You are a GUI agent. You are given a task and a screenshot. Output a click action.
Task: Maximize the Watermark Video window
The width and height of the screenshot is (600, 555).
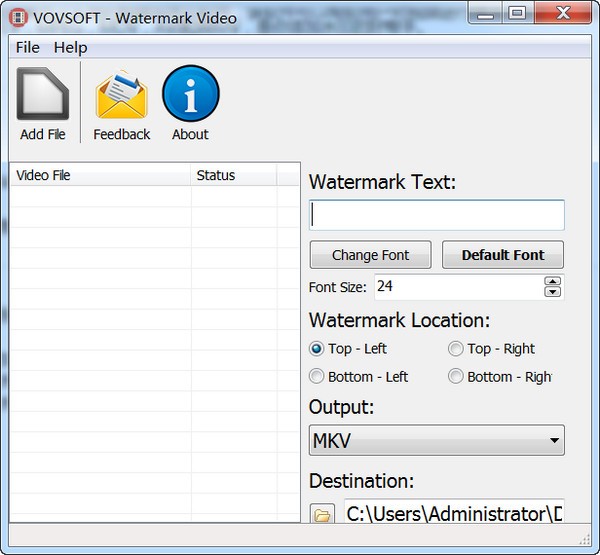[517, 14]
